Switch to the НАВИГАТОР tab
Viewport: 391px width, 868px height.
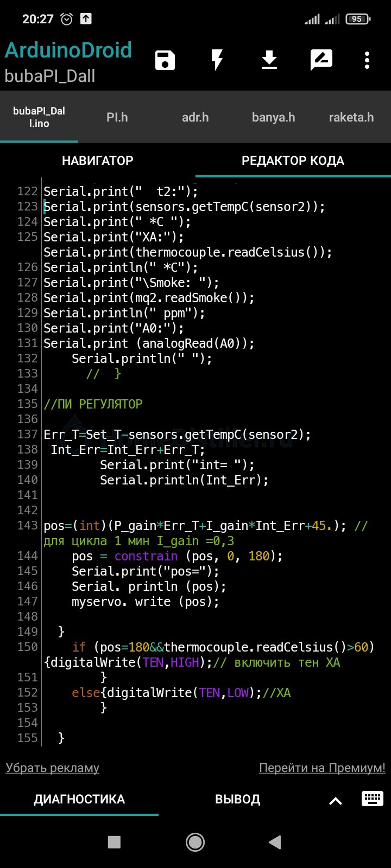click(x=98, y=161)
